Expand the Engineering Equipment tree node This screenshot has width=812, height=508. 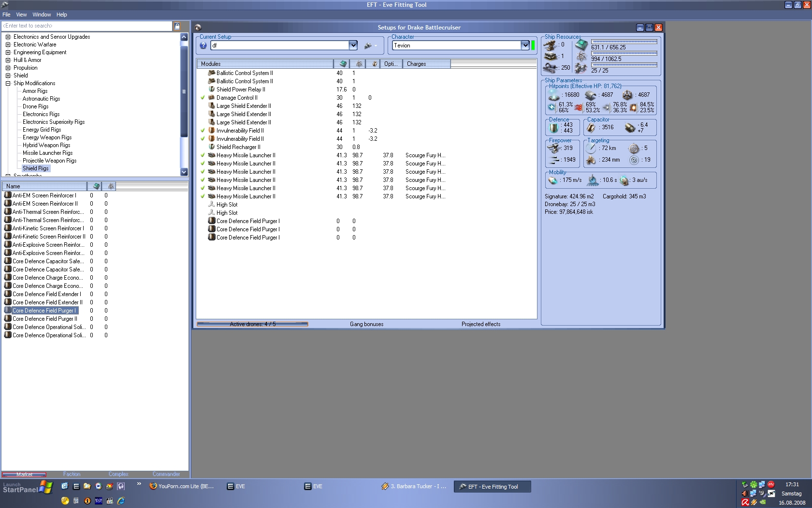8,52
